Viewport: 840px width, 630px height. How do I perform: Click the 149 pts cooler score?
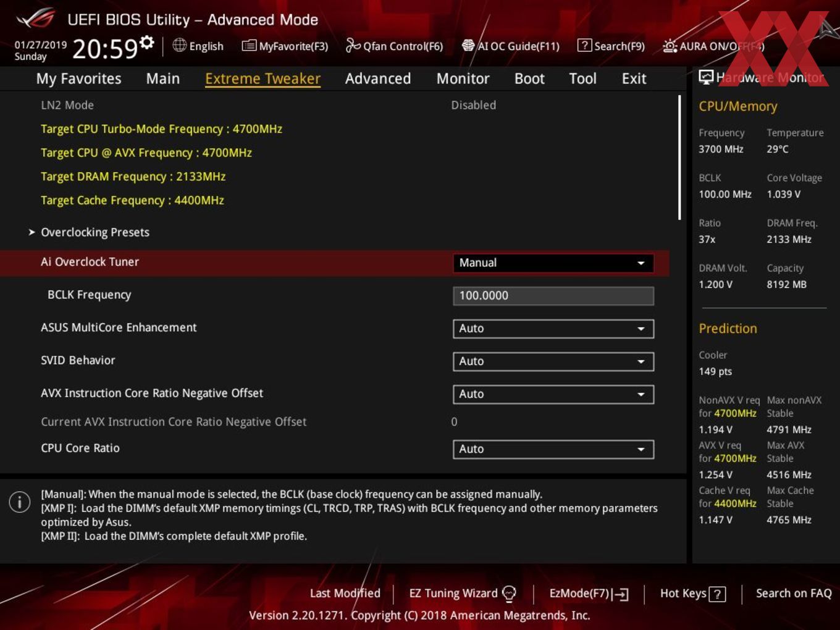click(x=715, y=371)
